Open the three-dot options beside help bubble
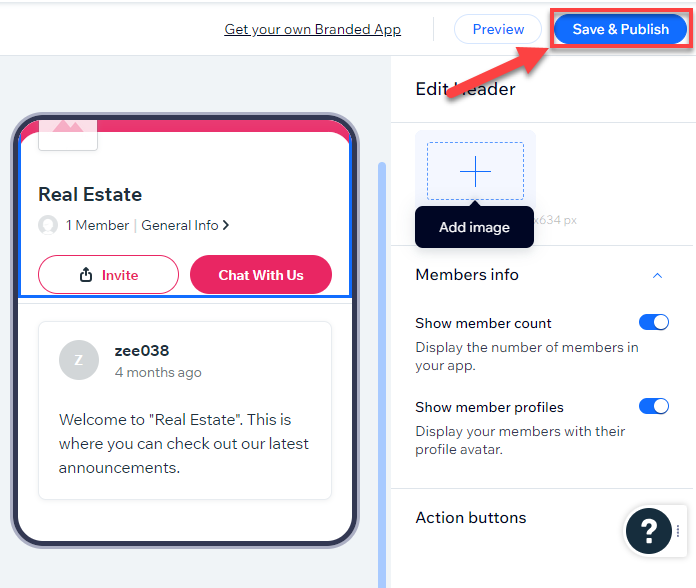696x588 pixels. pyautogui.click(x=678, y=531)
